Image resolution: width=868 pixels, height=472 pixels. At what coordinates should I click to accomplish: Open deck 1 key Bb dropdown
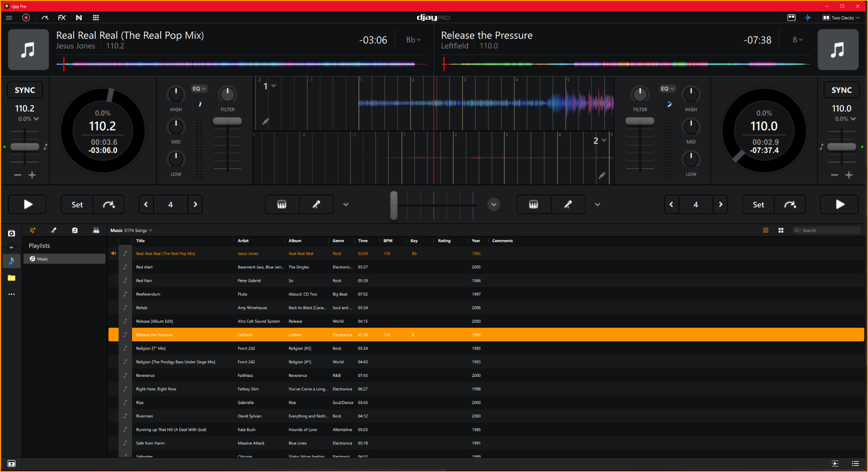pos(413,40)
